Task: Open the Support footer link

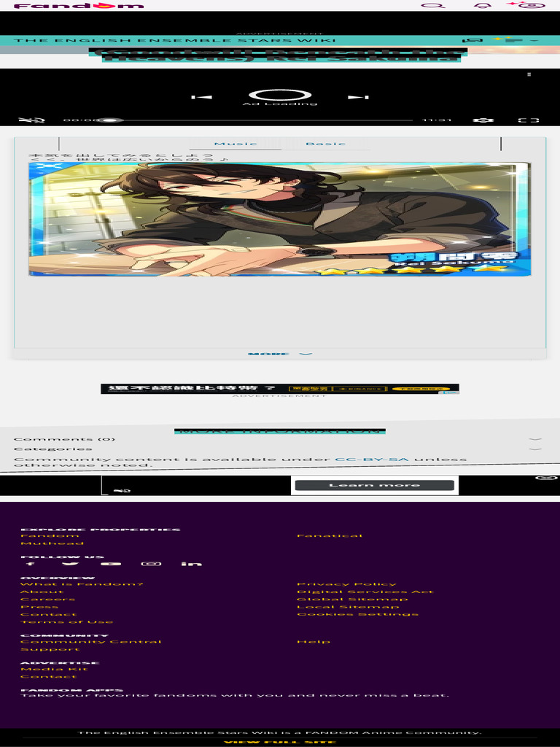Action: point(50,649)
